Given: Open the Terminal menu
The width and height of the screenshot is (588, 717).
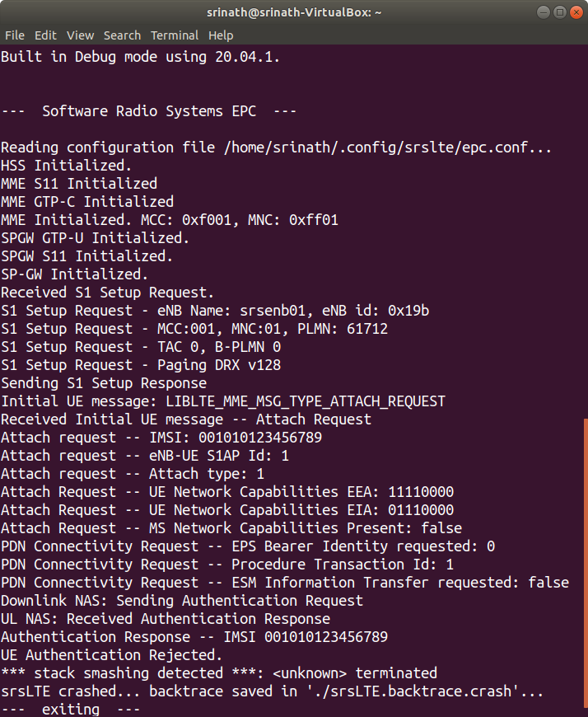Looking at the screenshot, I should click(x=175, y=35).
